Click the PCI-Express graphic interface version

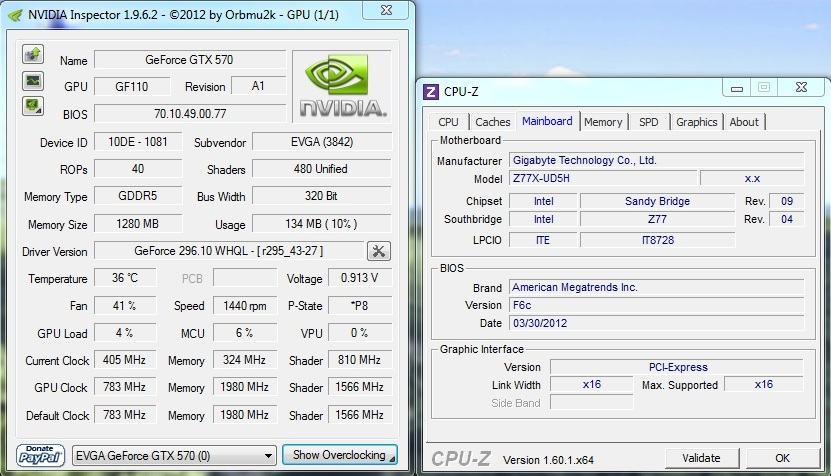pos(677,367)
